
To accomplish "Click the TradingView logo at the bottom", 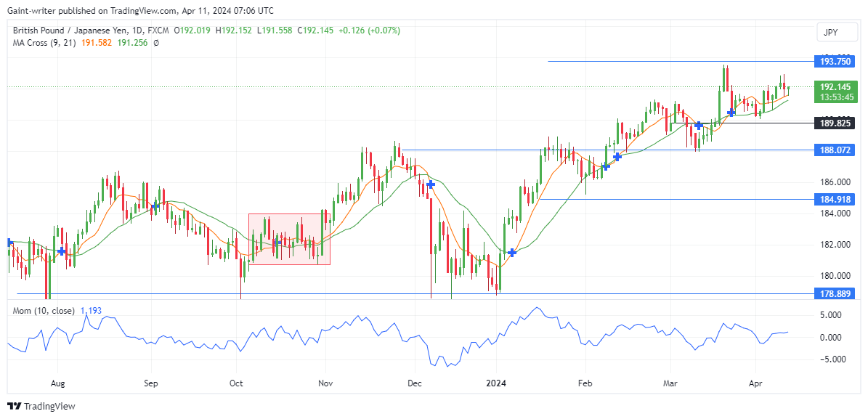I will [41, 406].
